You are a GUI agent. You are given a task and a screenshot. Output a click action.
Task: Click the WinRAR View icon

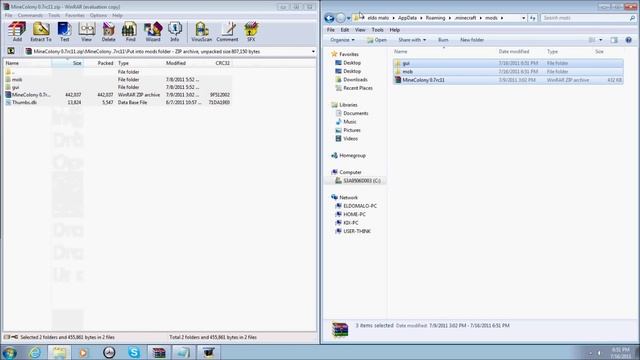tap(87, 32)
